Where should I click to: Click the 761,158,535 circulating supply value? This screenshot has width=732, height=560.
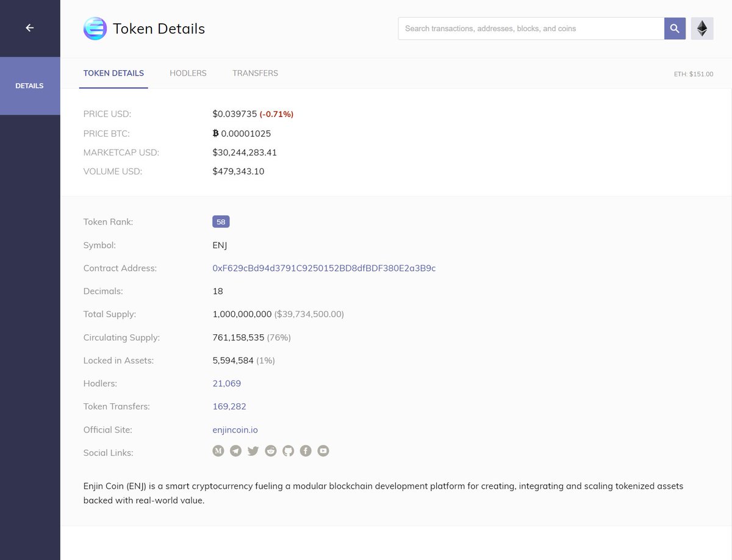[239, 337]
